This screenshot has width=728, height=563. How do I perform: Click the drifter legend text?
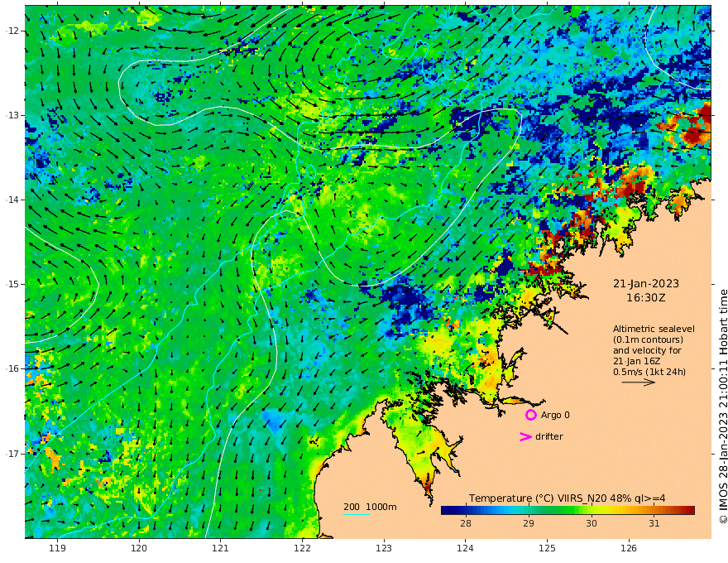548,436
